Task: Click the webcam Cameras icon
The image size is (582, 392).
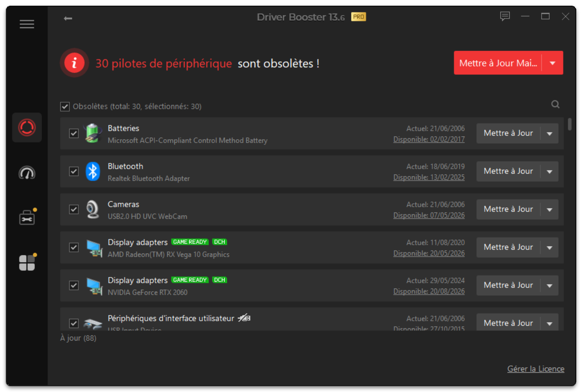Action: (x=93, y=209)
